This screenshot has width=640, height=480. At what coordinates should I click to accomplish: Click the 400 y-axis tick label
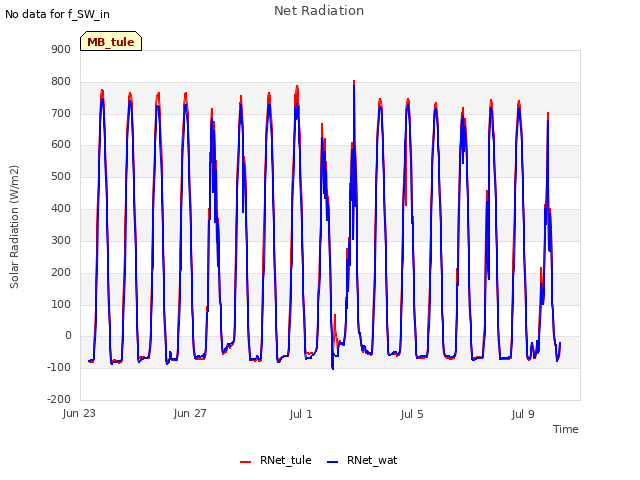pyautogui.click(x=61, y=208)
